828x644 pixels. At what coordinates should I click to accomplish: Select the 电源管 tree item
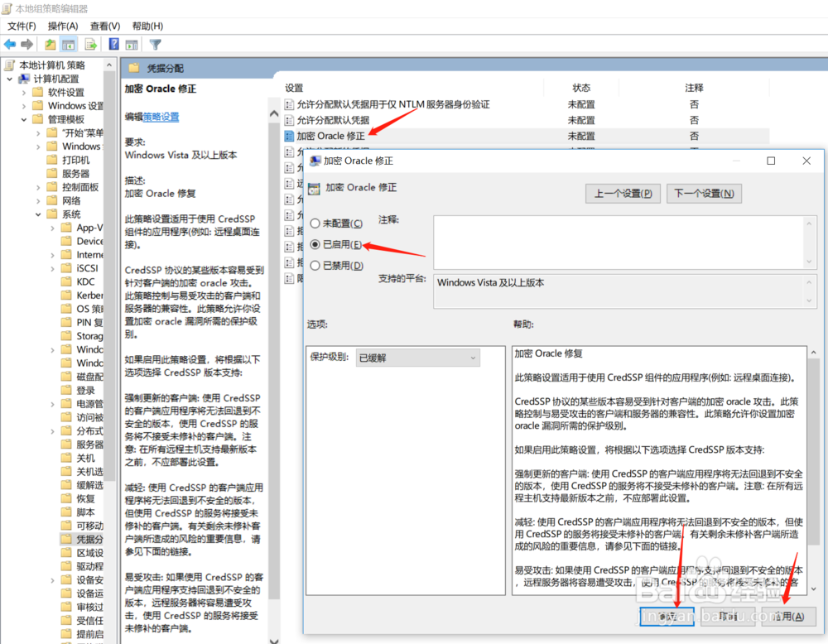tap(89, 404)
